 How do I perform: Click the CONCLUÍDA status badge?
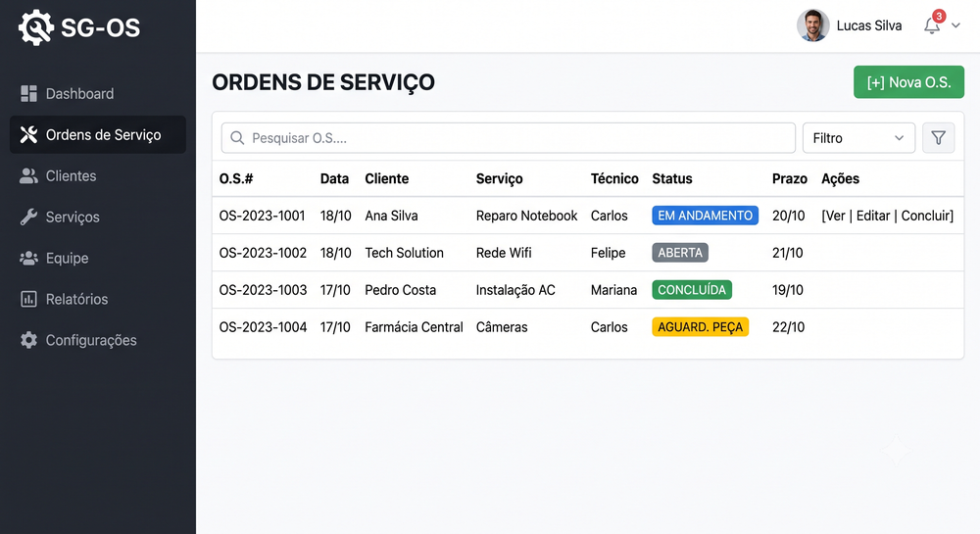692,290
